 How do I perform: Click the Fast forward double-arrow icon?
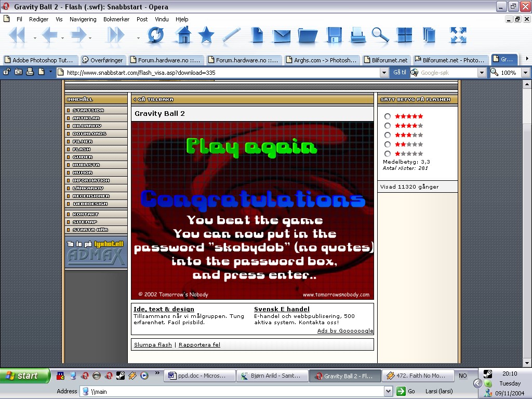click(x=116, y=35)
